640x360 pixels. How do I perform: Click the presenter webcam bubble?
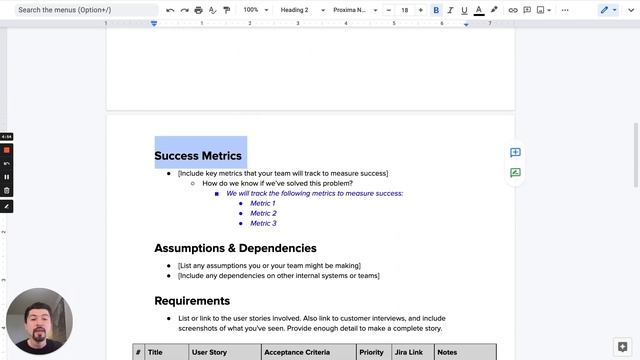39,321
